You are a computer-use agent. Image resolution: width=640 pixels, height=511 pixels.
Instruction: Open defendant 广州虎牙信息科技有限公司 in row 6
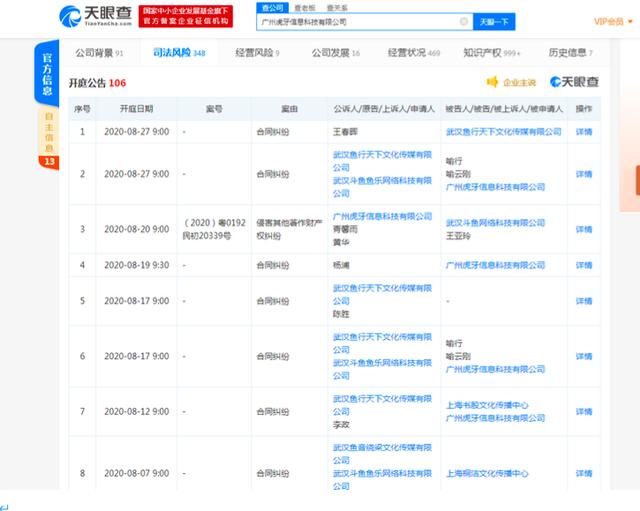pyautogui.click(x=496, y=369)
